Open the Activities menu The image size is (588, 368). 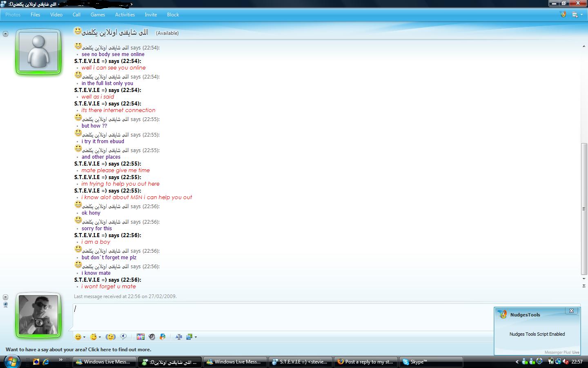[x=125, y=15]
